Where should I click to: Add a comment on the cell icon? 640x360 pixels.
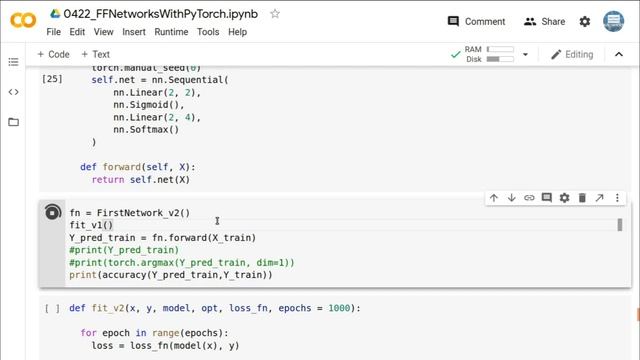547,198
